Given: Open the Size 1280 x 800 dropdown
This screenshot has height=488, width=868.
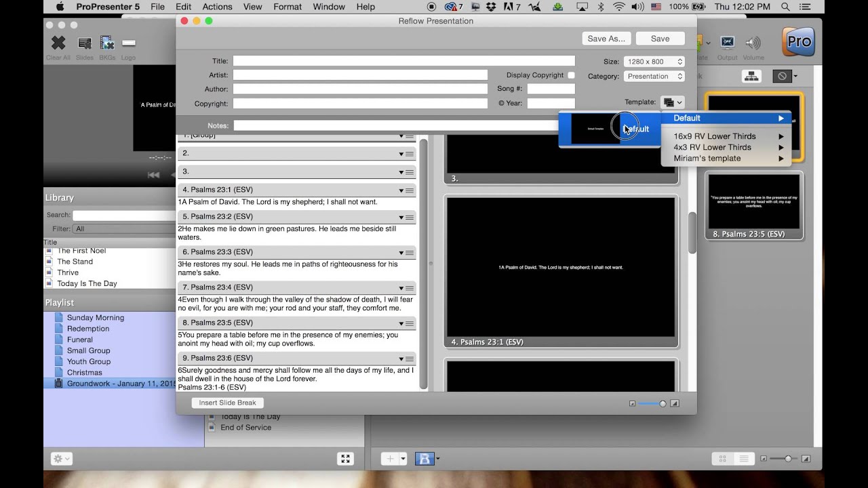Looking at the screenshot, I should (654, 62).
